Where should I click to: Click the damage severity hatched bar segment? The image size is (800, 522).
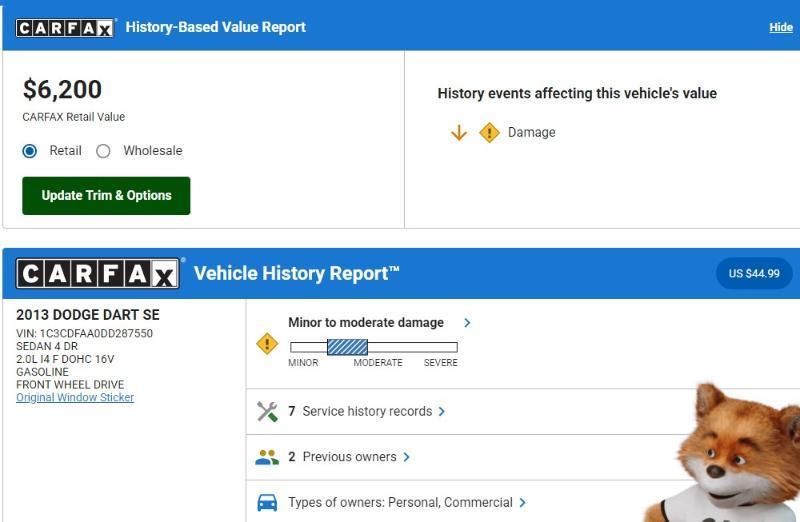pos(347,347)
